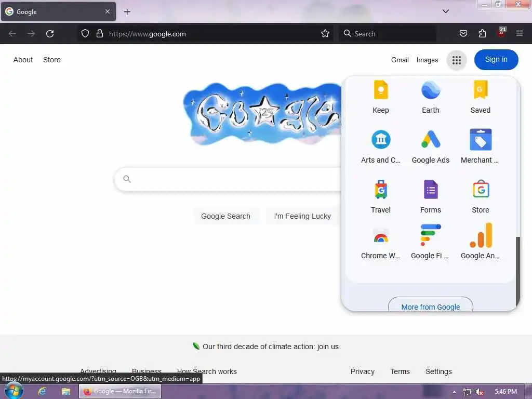
Task: Open the Extensions puzzle icon
Action: click(482, 34)
